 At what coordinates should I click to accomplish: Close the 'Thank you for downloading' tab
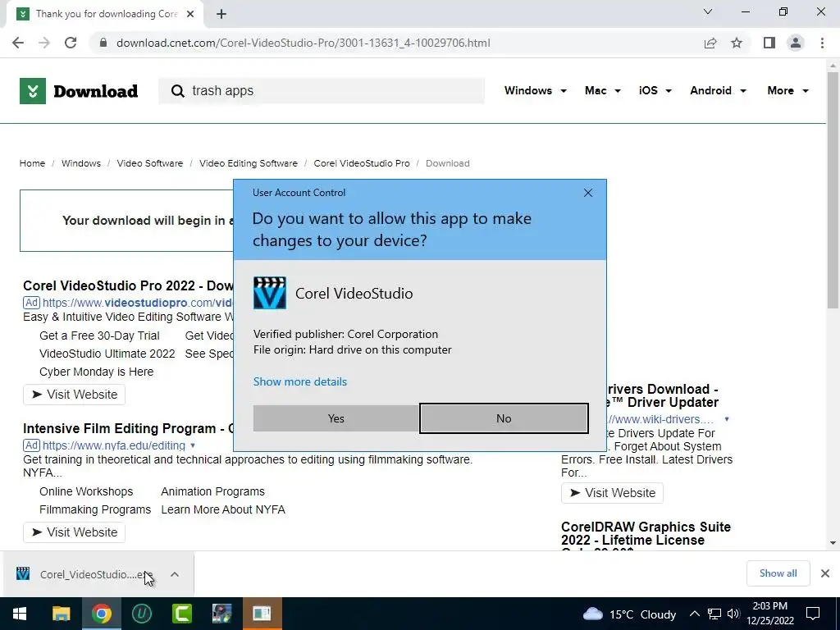click(190, 14)
